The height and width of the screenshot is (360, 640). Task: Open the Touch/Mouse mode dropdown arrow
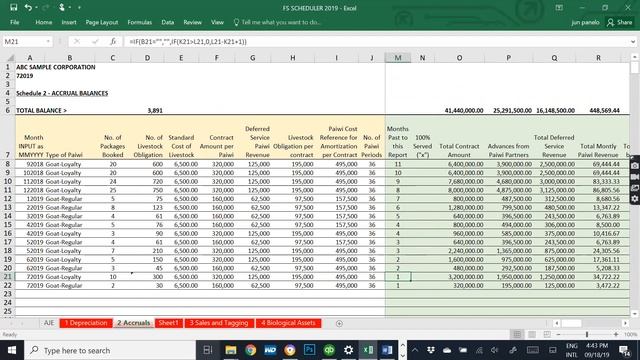(69, 8)
